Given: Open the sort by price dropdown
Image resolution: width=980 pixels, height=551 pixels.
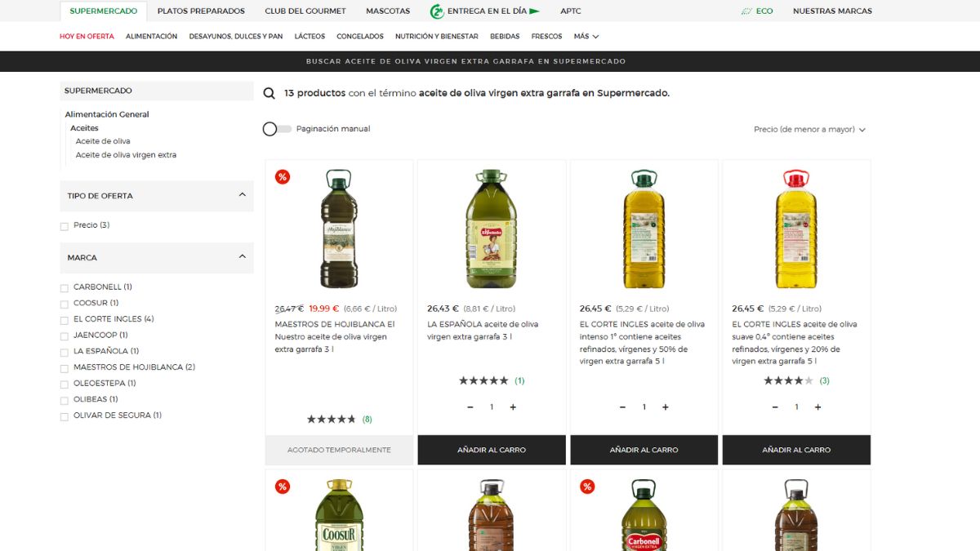Looking at the screenshot, I should [809, 130].
